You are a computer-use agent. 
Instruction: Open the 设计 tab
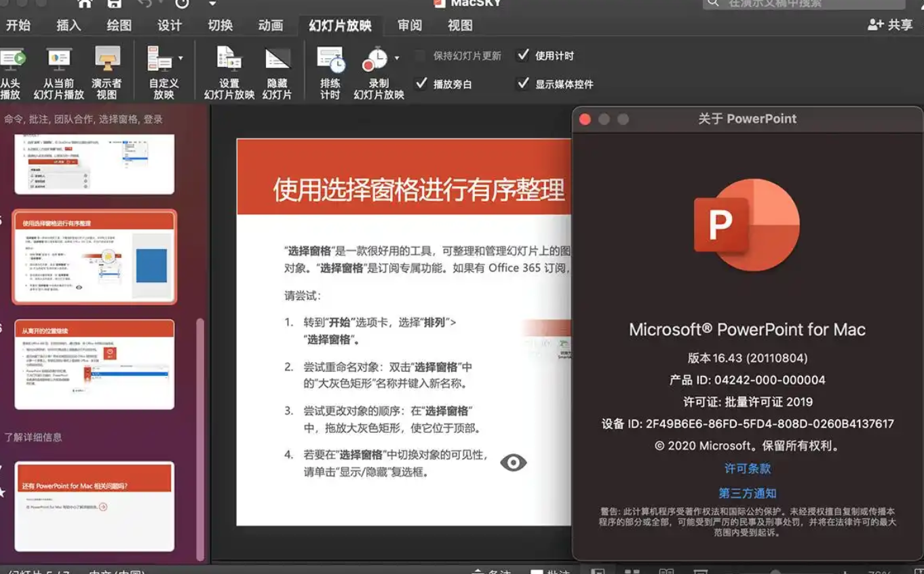tap(170, 25)
